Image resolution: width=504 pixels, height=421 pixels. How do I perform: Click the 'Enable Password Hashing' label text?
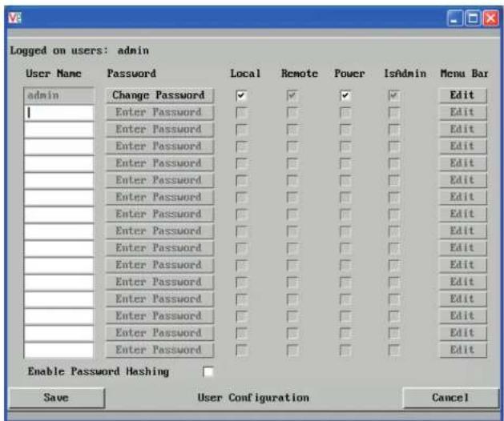point(99,372)
